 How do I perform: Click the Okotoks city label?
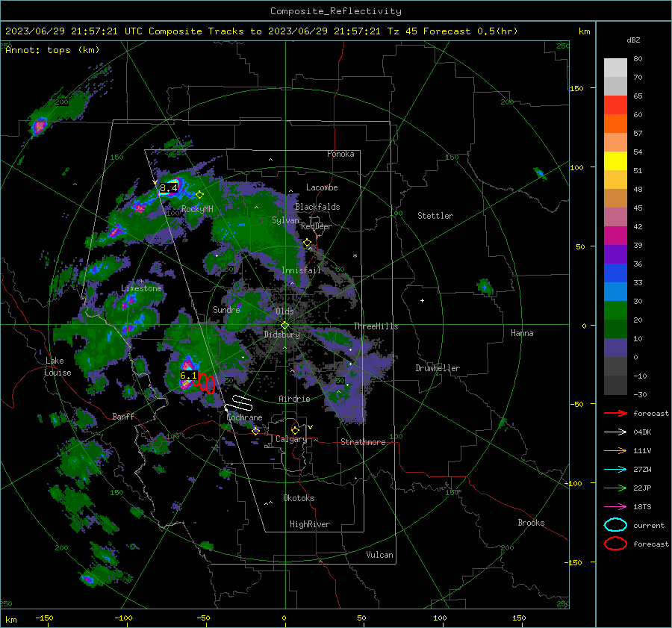[x=299, y=498]
